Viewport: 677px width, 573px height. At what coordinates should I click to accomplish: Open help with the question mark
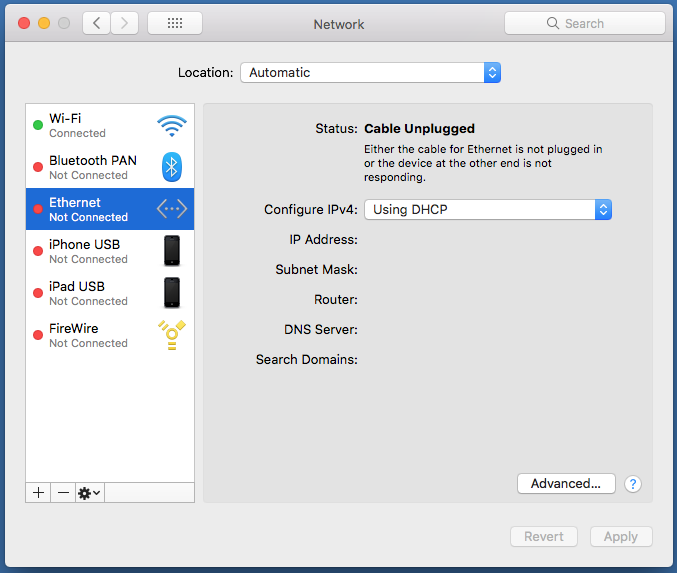click(x=633, y=484)
